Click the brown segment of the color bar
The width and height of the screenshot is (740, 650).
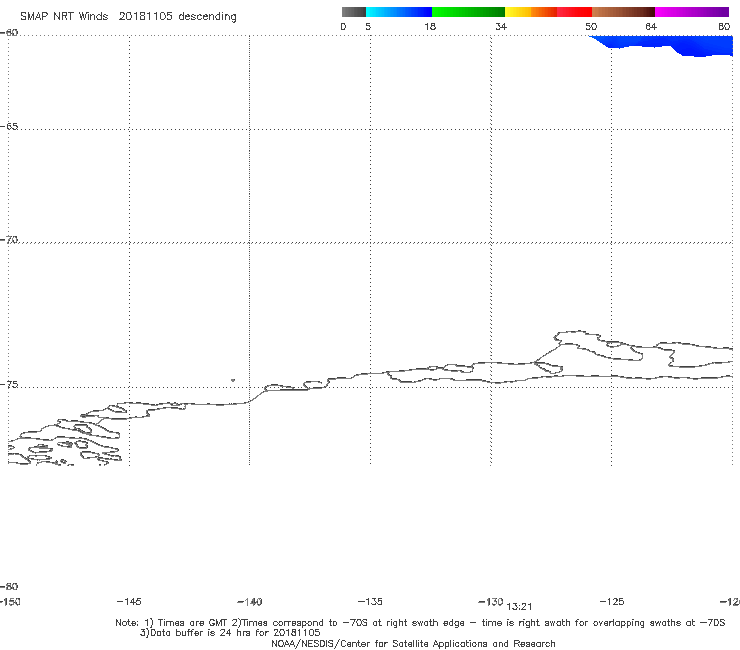pos(623,12)
